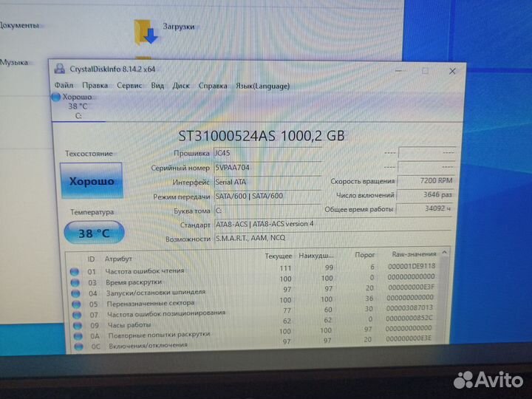
Task: Click the Атрибут column header
Action: 118,259
